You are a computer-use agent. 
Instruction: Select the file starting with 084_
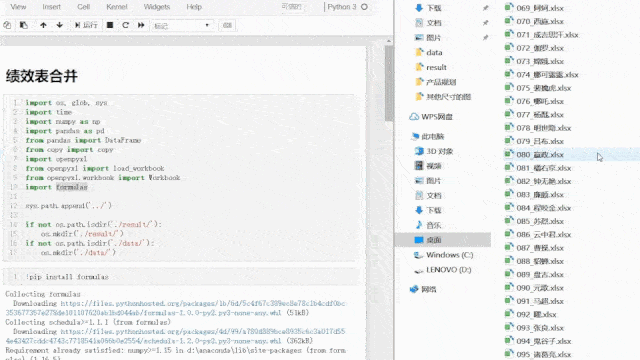[544, 208]
